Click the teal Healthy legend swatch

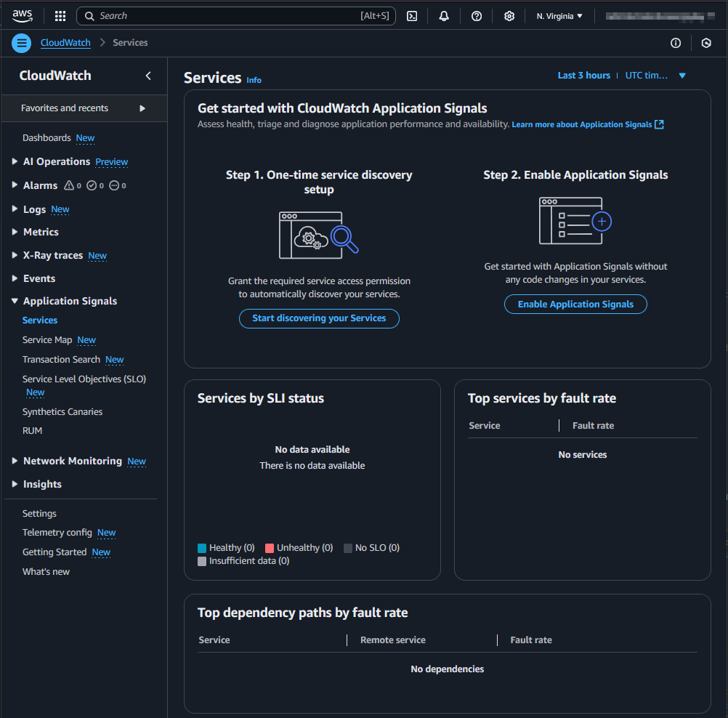(201, 547)
